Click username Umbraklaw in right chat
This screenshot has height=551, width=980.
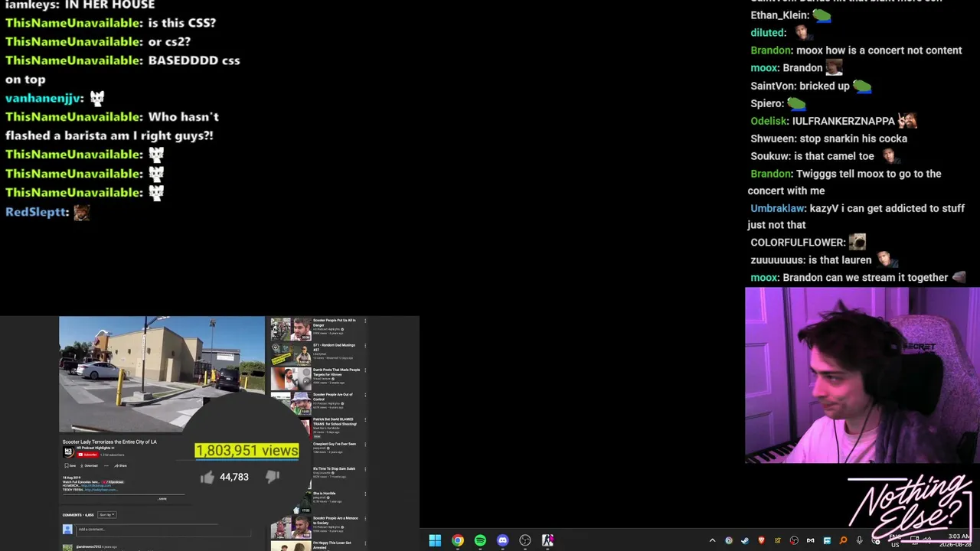click(x=777, y=208)
